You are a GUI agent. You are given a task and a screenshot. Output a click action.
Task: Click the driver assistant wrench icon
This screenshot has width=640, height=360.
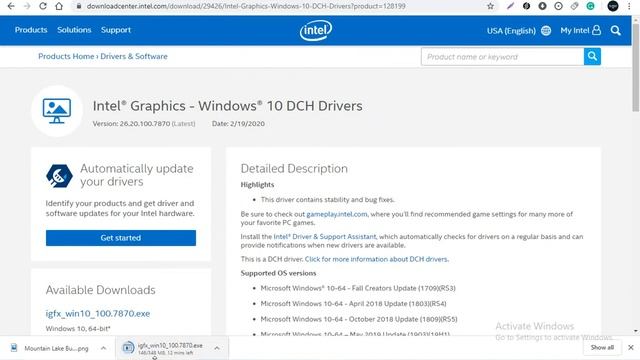pos(59,176)
